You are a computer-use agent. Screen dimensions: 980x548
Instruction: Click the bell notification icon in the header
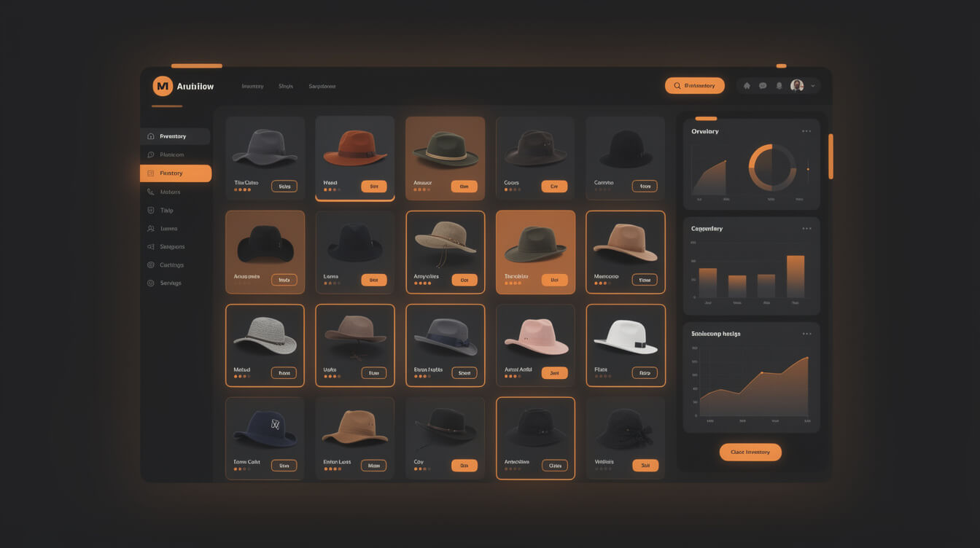[779, 86]
